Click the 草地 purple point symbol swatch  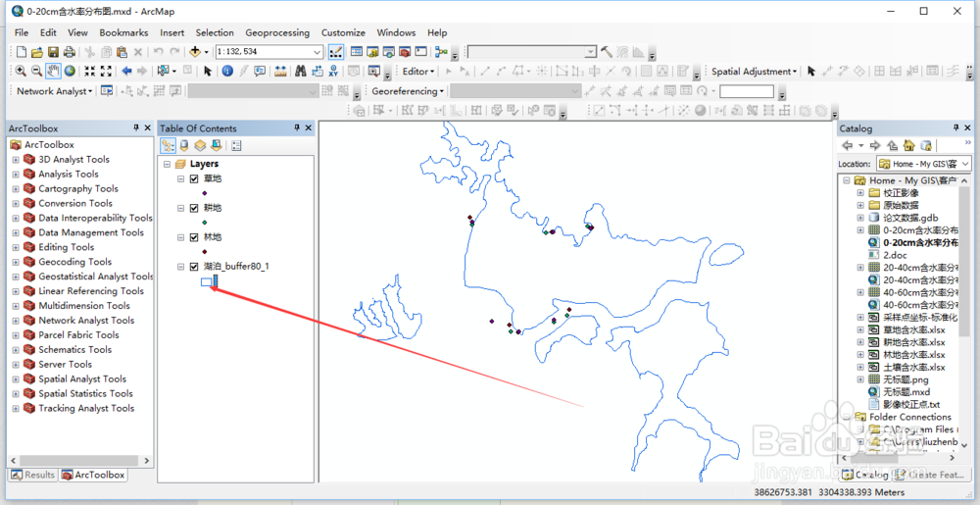pos(205,193)
